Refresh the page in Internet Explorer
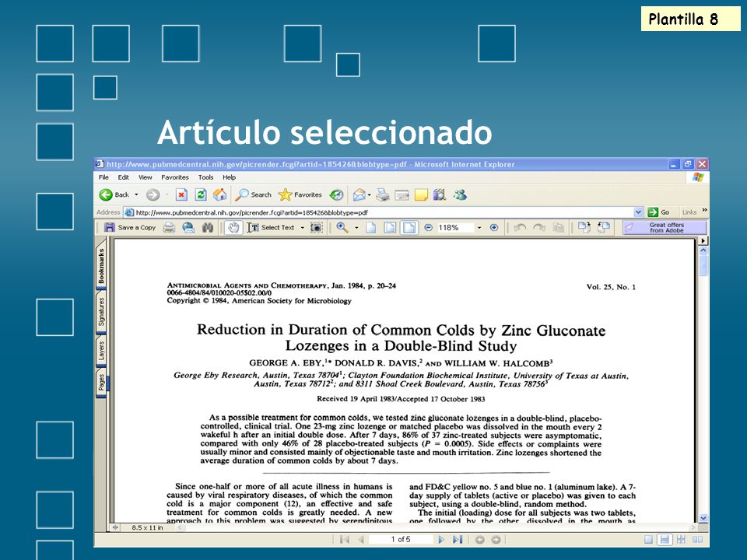This screenshot has width=747, height=560. point(201,194)
